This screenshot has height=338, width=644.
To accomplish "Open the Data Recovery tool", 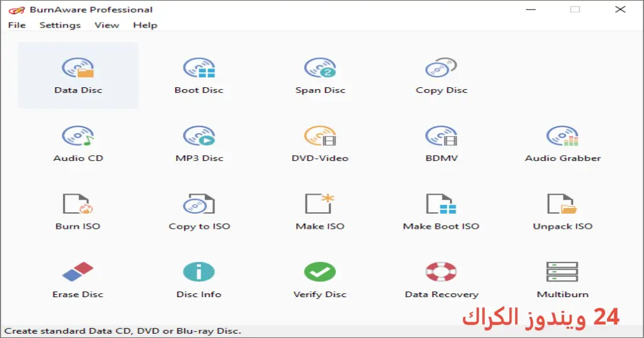I will pyautogui.click(x=441, y=280).
